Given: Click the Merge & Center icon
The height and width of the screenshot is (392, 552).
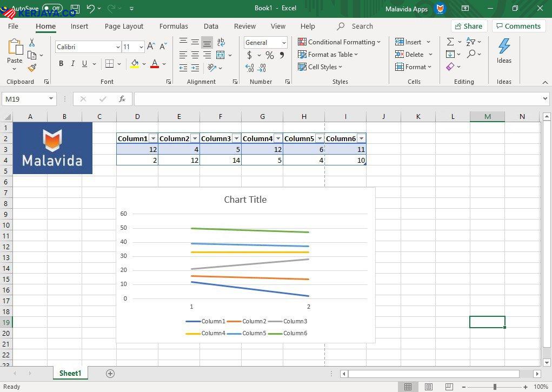Looking at the screenshot, I should [221, 55].
